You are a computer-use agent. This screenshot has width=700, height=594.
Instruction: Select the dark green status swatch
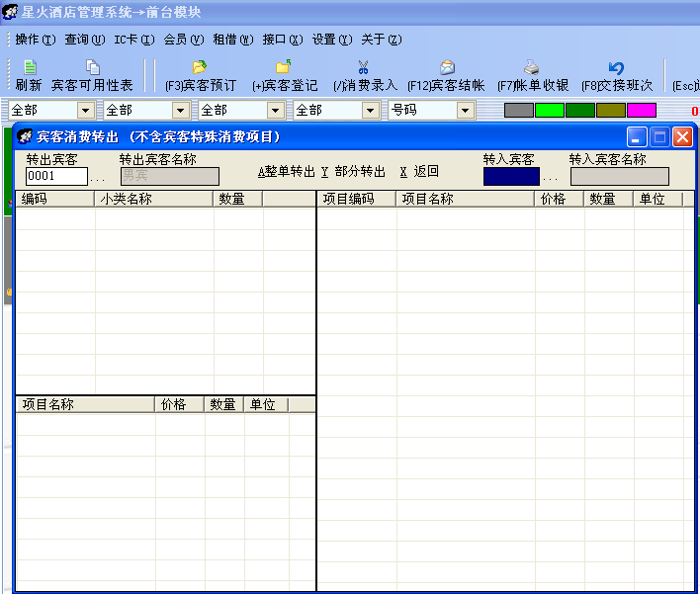coord(580,111)
